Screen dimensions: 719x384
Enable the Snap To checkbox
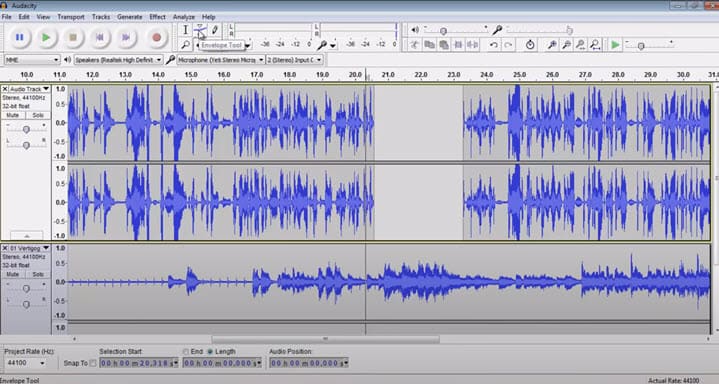coord(93,363)
